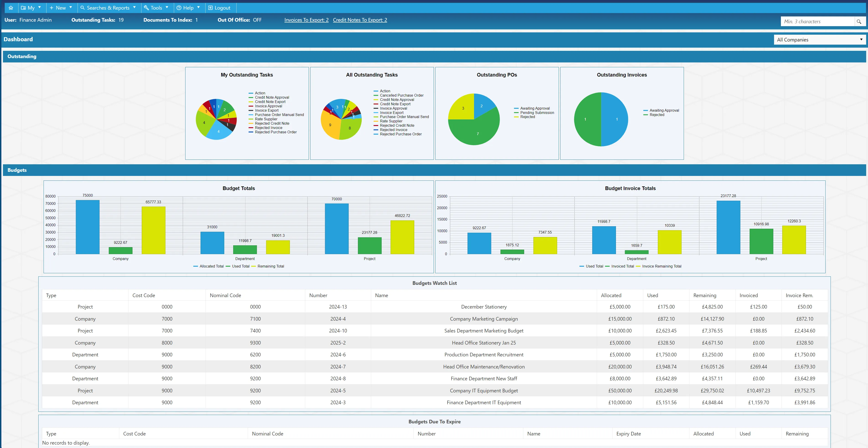Image resolution: width=868 pixels, height=448 pixels.
Task: Click the New plus icon
Action: pyautogui.click(x=52, y=8)
